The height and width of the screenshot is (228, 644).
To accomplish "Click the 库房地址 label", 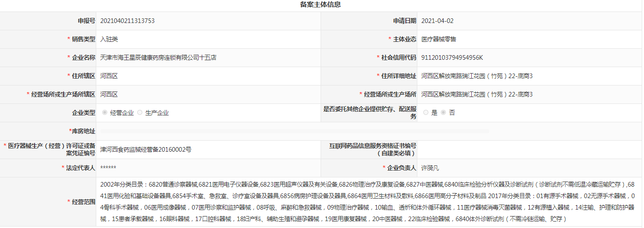I will pos(83,131).
